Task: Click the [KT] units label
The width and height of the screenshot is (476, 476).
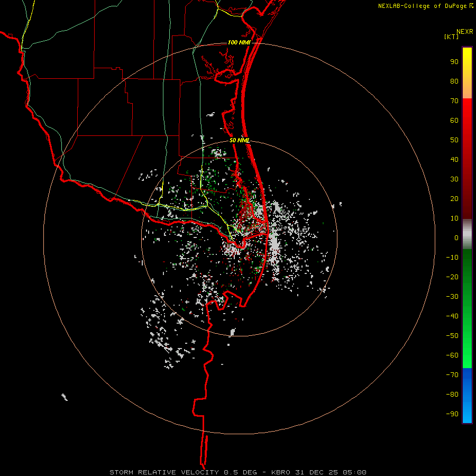Action: click(452, 36)
